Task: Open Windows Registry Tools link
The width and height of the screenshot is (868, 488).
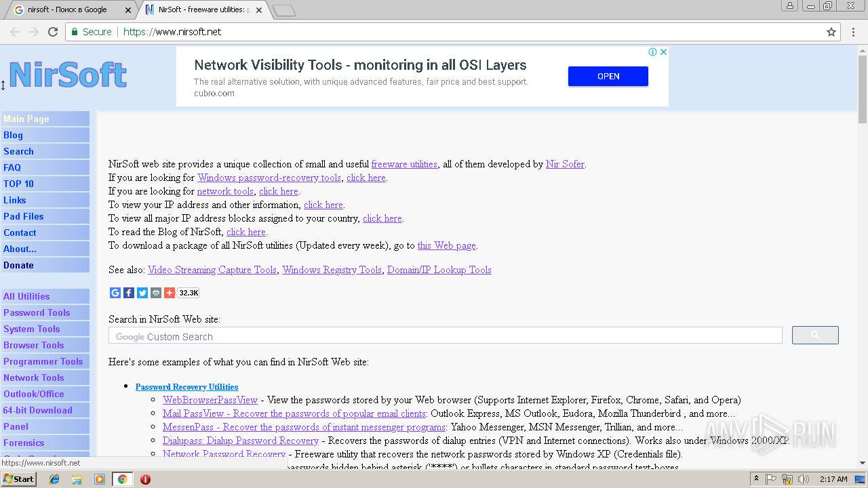Action: coord(332,270)
